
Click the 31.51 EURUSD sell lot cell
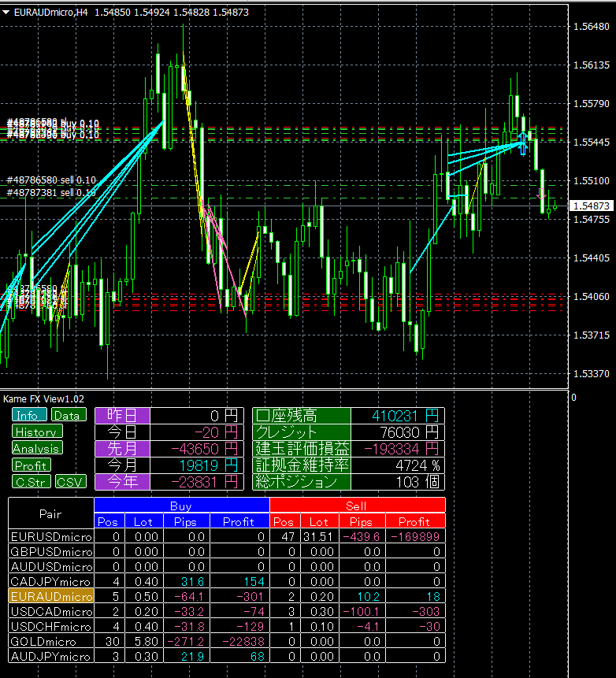318,536
